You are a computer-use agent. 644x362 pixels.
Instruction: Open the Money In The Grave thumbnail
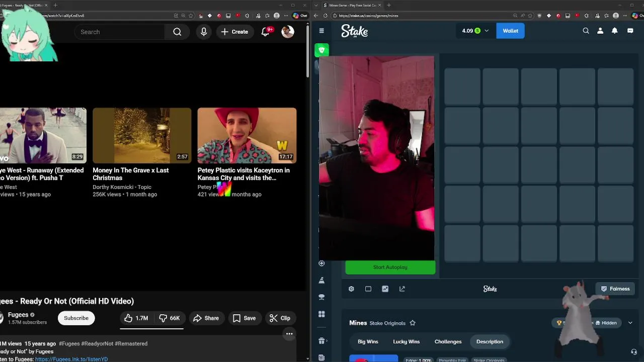click(142, 135)
